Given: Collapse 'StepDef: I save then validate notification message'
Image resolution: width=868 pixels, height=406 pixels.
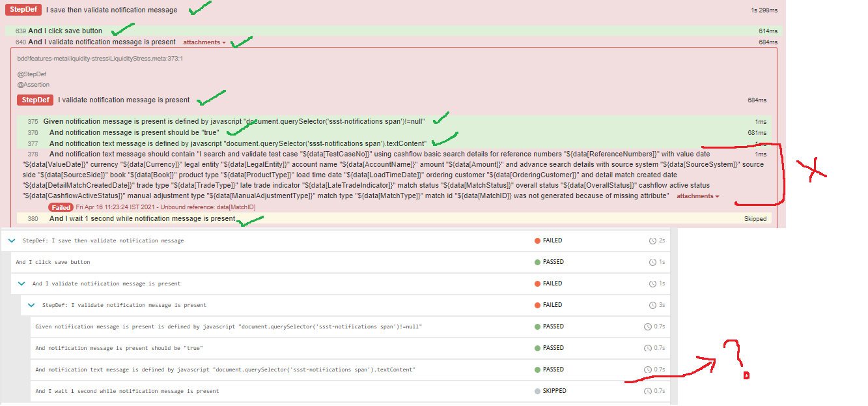Looking at the screenshot, I should coord(11,240).
